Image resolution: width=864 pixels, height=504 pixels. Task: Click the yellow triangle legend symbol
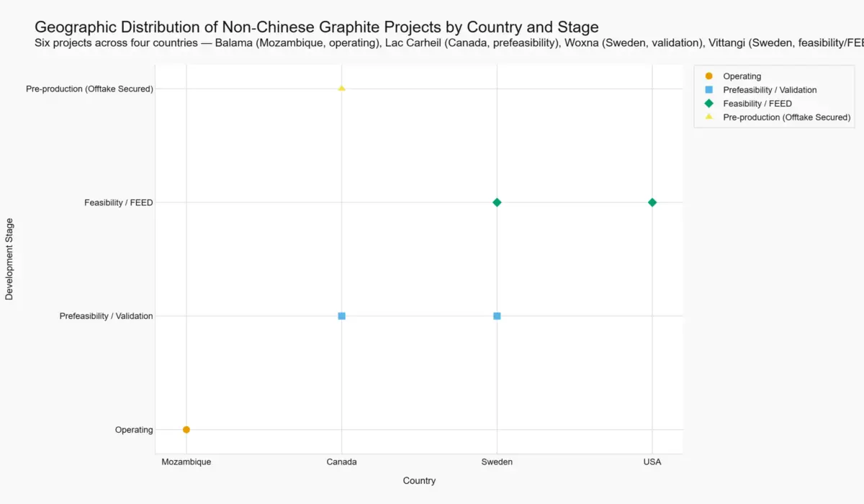pyautogui.click(x=709, y=117)
